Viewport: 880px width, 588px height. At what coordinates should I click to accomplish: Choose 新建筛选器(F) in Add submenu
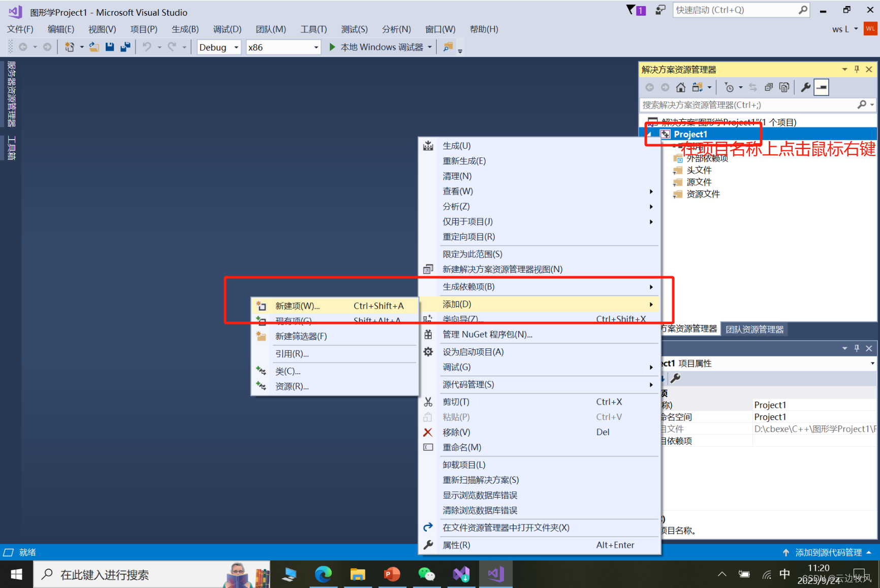(x=335, y=336)
